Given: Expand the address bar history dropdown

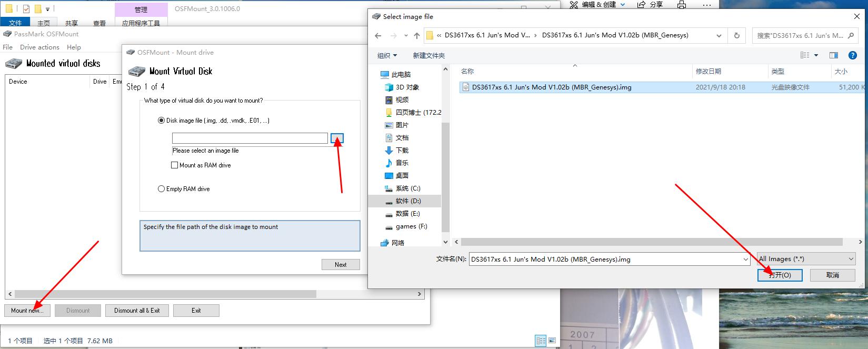Looking at the screenshot, I should [719, 36].
